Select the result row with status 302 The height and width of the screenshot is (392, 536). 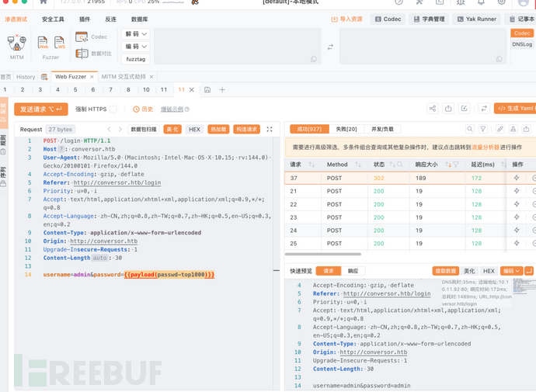click(x=378, y=178)
